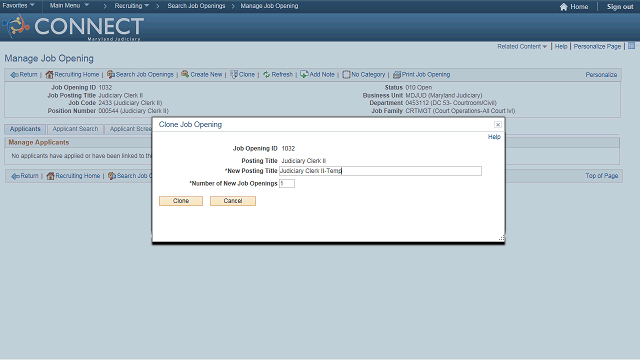Screen dimensions: 640x360
Task: Click the Cancel button in dialog
Action: click(x=233, y=201)
